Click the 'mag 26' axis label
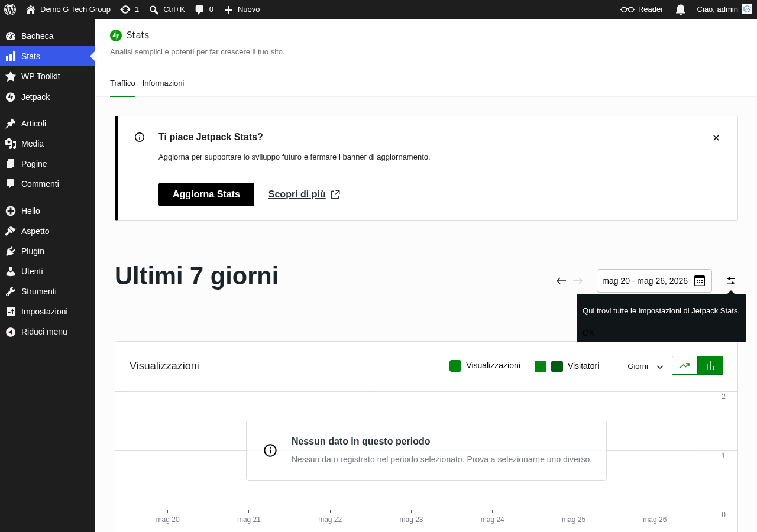This screenshot has height=532, width=757. coord(655,520)
